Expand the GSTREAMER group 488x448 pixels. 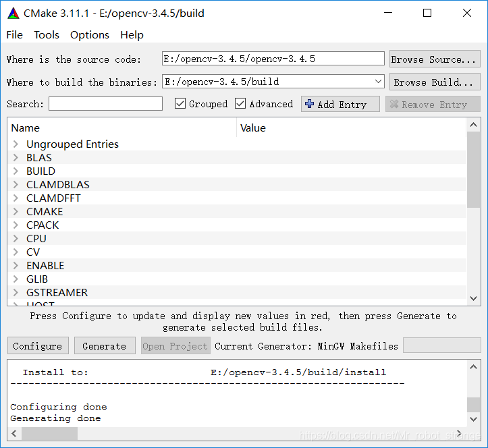click(16, 292)
